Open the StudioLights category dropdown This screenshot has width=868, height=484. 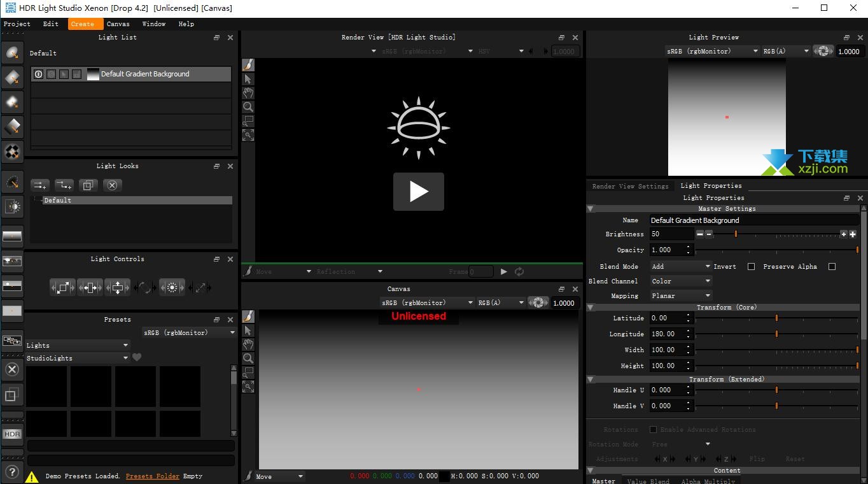(x=77, y=358)
